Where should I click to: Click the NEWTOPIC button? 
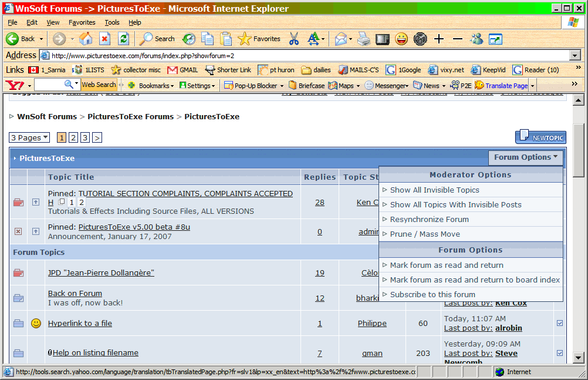pyautogui.click(x=540, y=137)
